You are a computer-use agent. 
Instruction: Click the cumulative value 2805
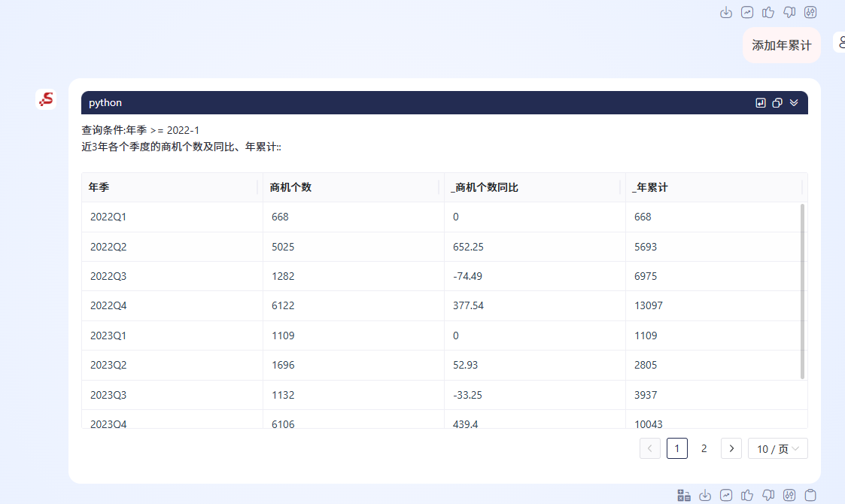click(646, 365)
